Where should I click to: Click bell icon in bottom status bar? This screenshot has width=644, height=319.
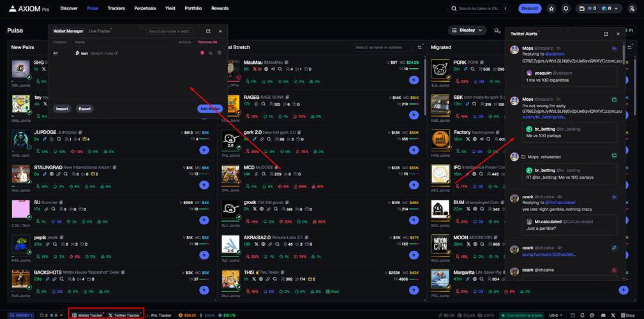click(x=582, y=315)
